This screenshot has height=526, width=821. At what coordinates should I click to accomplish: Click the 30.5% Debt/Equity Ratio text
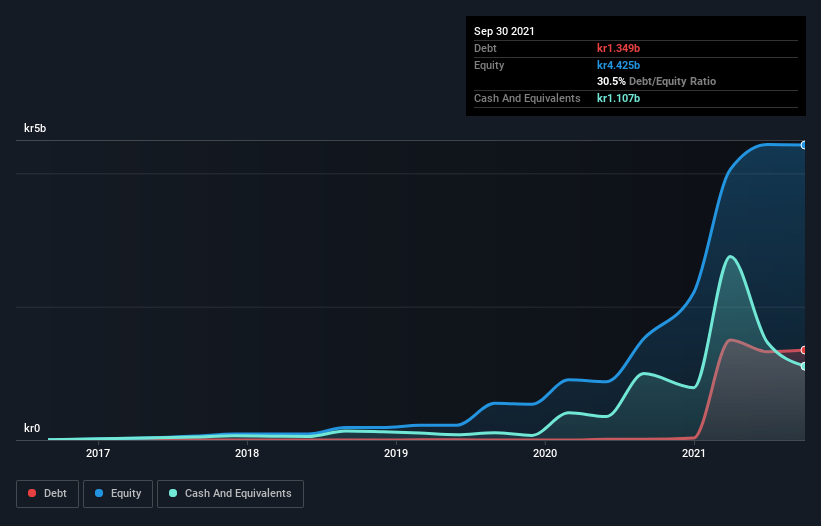click(x=657, y=81)
